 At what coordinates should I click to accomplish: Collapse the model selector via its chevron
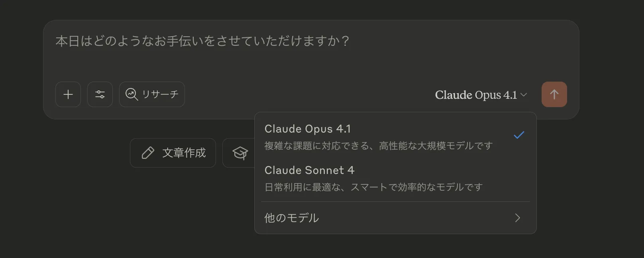[x=524, y=95]
